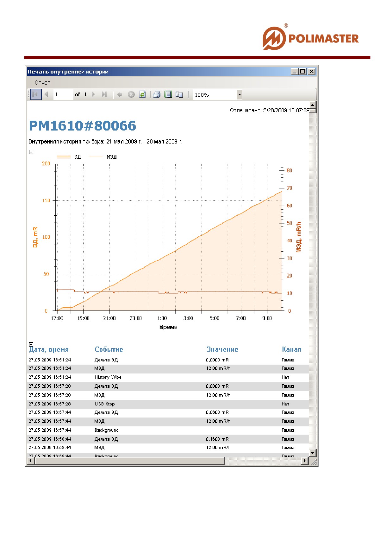This screenshot has height=555, width=392.
Task: Open the Отчет menu
Action: (42, 83)
